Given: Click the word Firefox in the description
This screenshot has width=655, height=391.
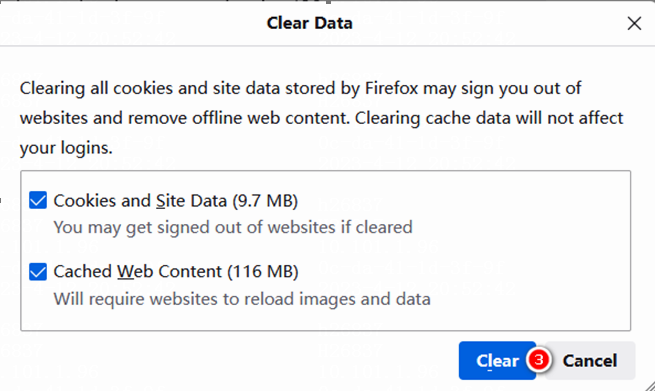Looking at the screenshot, I should click(391, 88).
